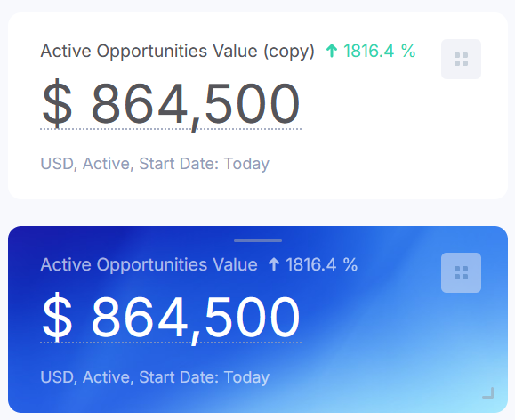Click the white 864,500 underlined amount
This screenshot has width=515, height=420.
pyautogui.click(x=196, y=318)
